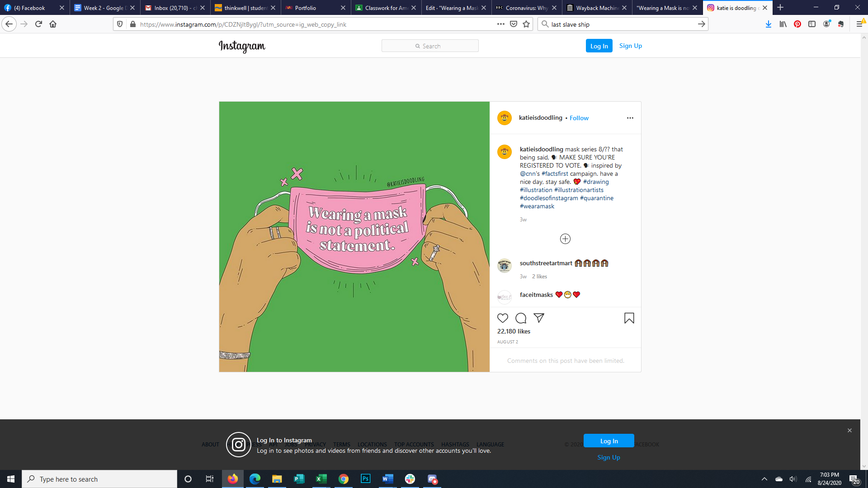
Task: Dismiss the login banner with X
Action: point(849,430)
